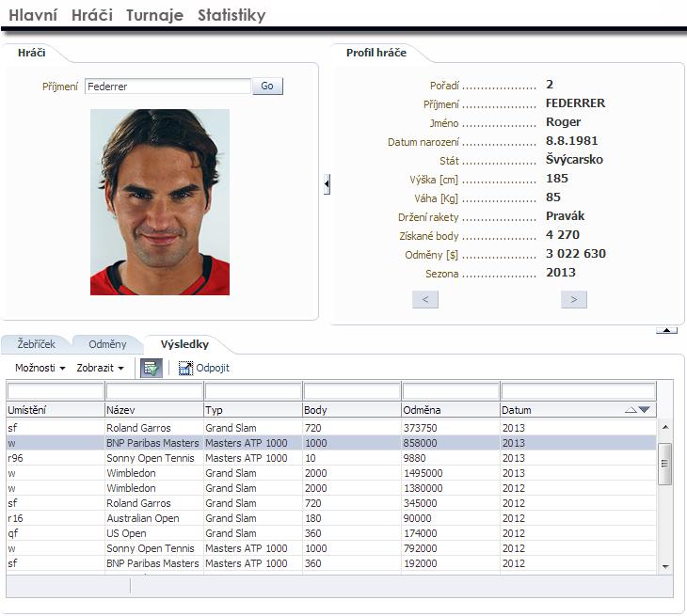This screenshot has width=687, height=616.
Task: Select the Australian Open table row
Action: click(331, 518)
